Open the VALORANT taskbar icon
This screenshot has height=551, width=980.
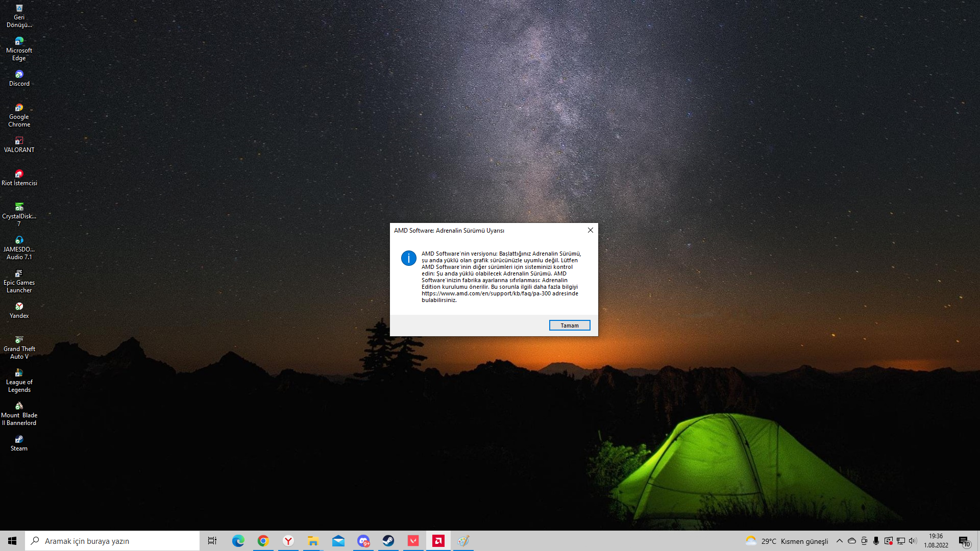pyautogui.click(x=413, y=541)
